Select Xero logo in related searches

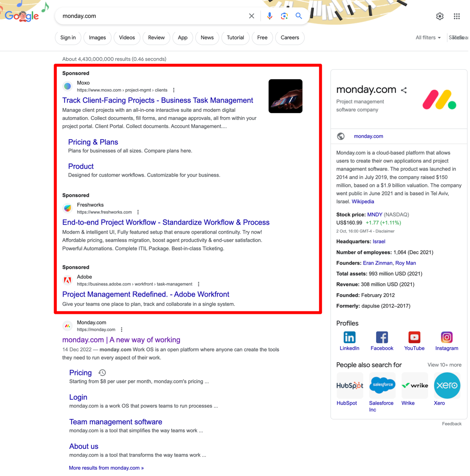[x=447, y=386]
